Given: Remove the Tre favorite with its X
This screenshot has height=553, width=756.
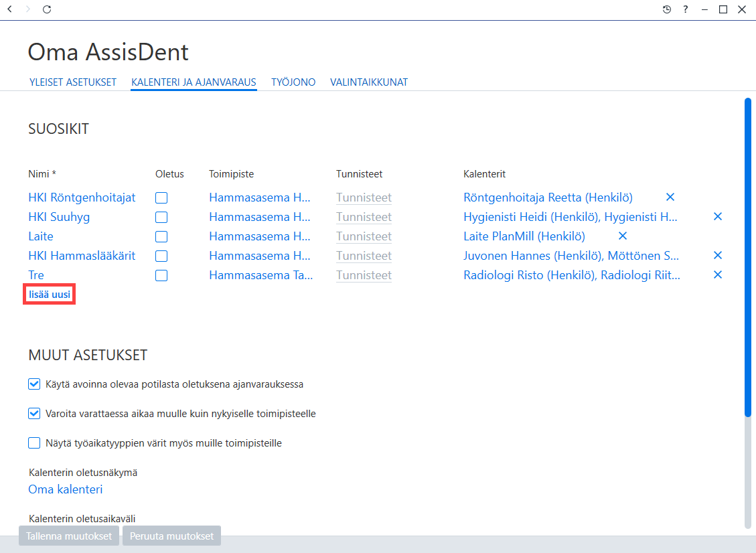Looking at the screenshot, I should [717, 274].
